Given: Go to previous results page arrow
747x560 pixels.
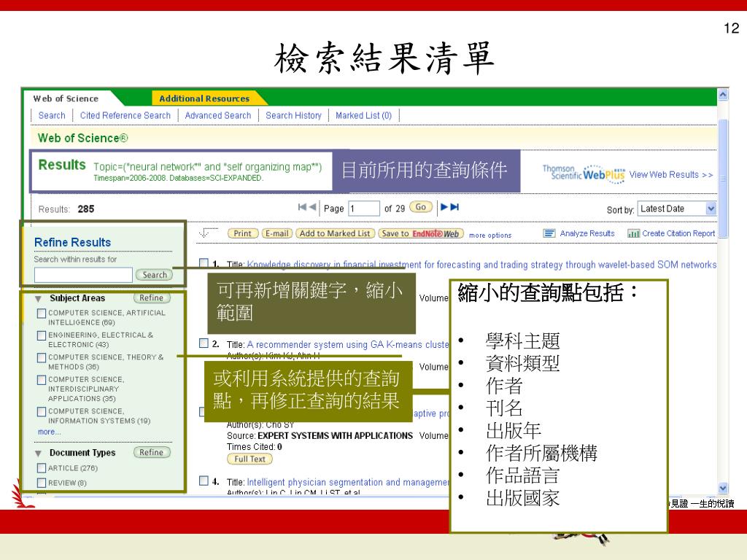Looking at the screenshot, I should (x=312, y=206).
